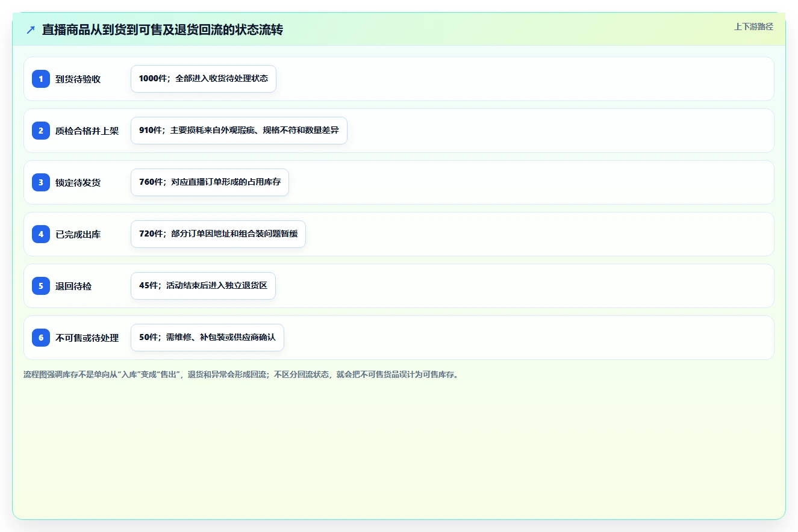Image resolution: width=798 pixels, height=532 pixels.
Task: Click the 上下游路径 label in the header
Action: point(753,26)
